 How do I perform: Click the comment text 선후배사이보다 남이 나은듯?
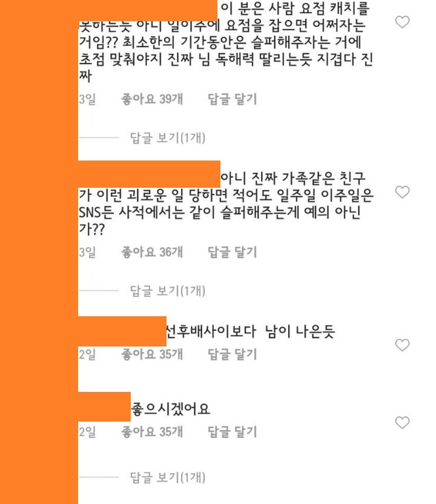(251, 331)
